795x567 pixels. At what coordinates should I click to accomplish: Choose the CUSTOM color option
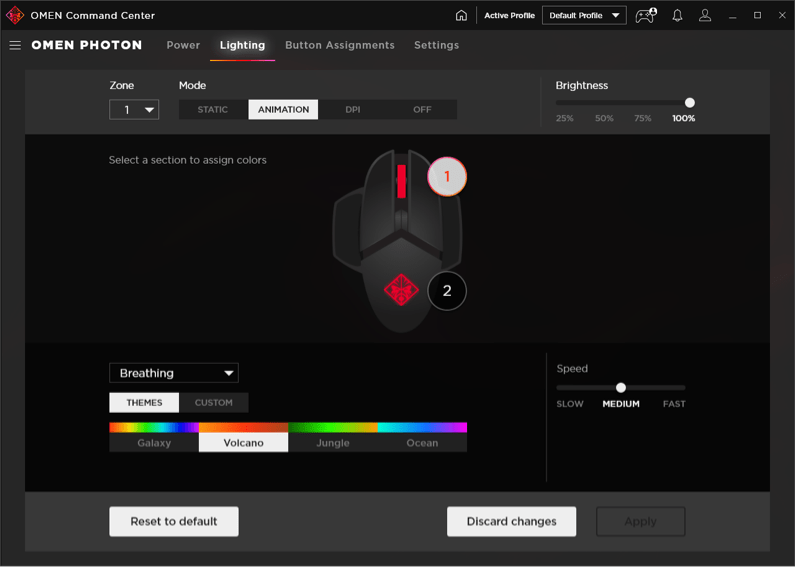coord(213,403)
